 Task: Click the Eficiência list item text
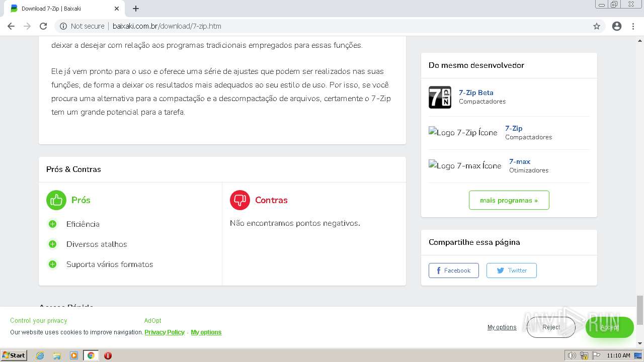point(83,224)
